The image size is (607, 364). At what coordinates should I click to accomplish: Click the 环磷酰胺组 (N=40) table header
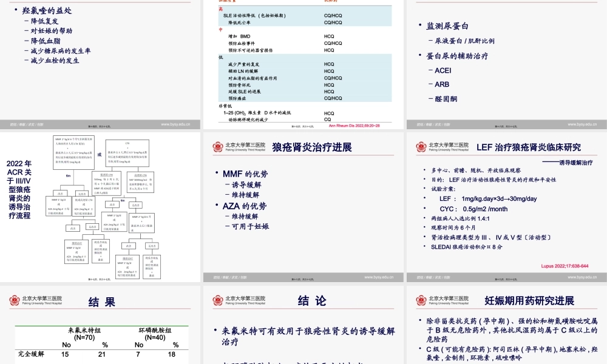(155, 332)
